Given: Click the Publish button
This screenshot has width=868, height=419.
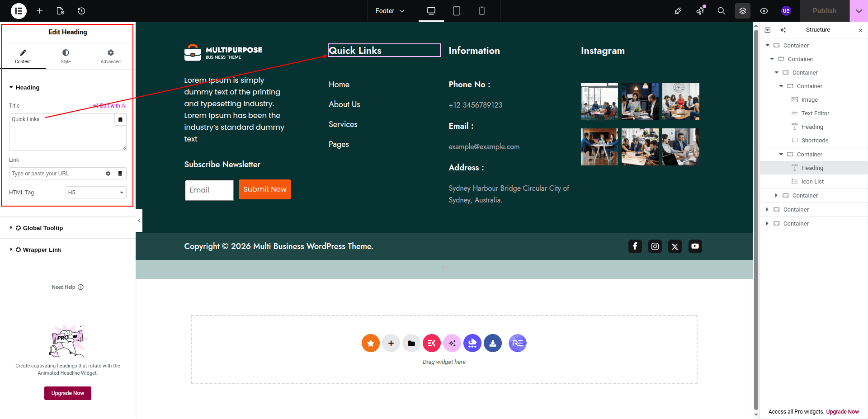Looking at the screenshot, I should click(x=825, y=11).
